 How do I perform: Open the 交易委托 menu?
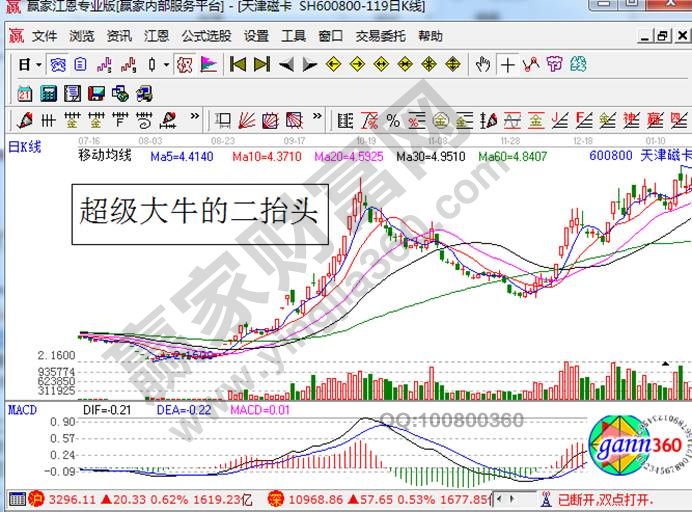[x=380, y=36]
